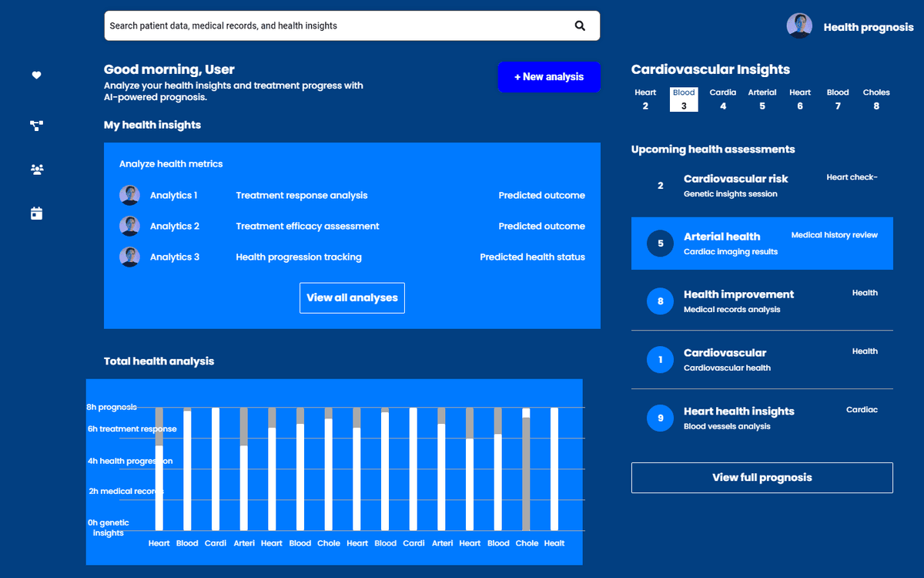Open the users group sidebar icon
Screen dimensions: 924x578
(36, 170)
